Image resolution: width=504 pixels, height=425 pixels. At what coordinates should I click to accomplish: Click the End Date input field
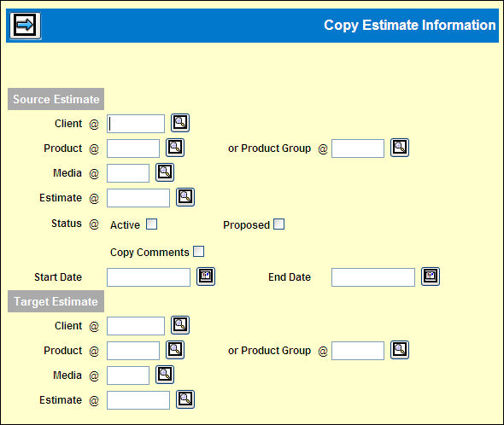[x=373, y=277]
